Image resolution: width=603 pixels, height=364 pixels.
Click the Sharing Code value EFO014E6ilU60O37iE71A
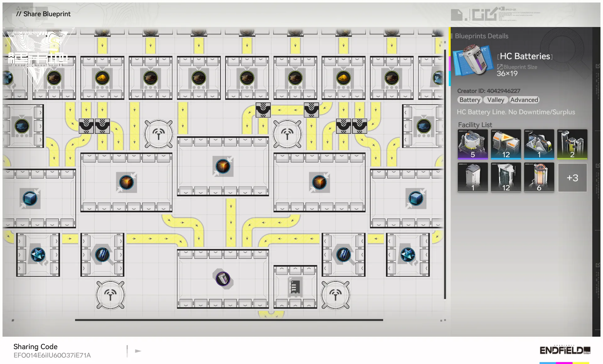[x=52, y=355]
